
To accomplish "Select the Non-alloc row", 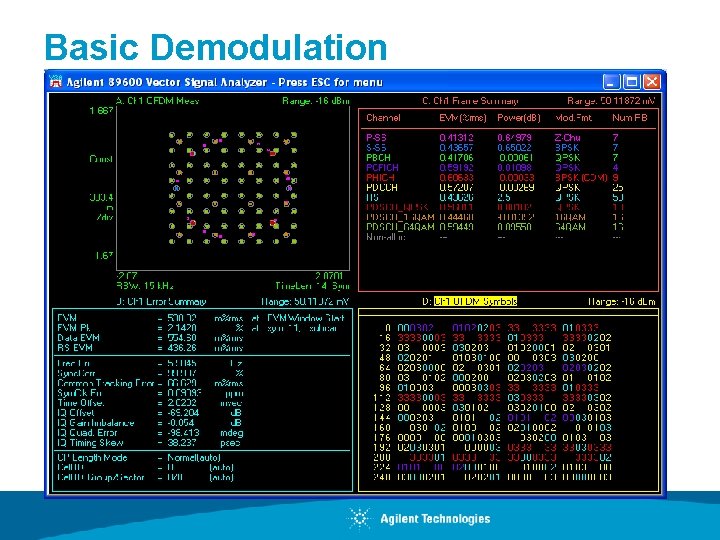I will [494, 237].
